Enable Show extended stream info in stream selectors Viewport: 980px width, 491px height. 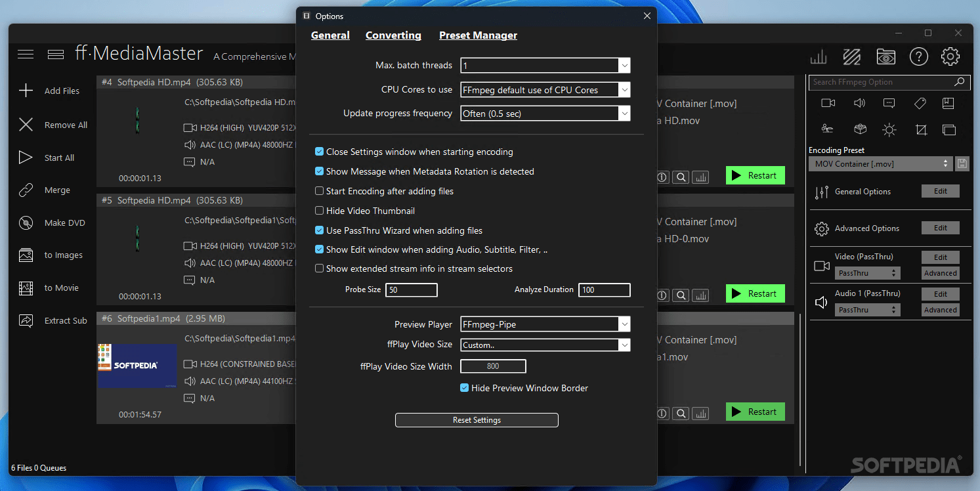320,268
